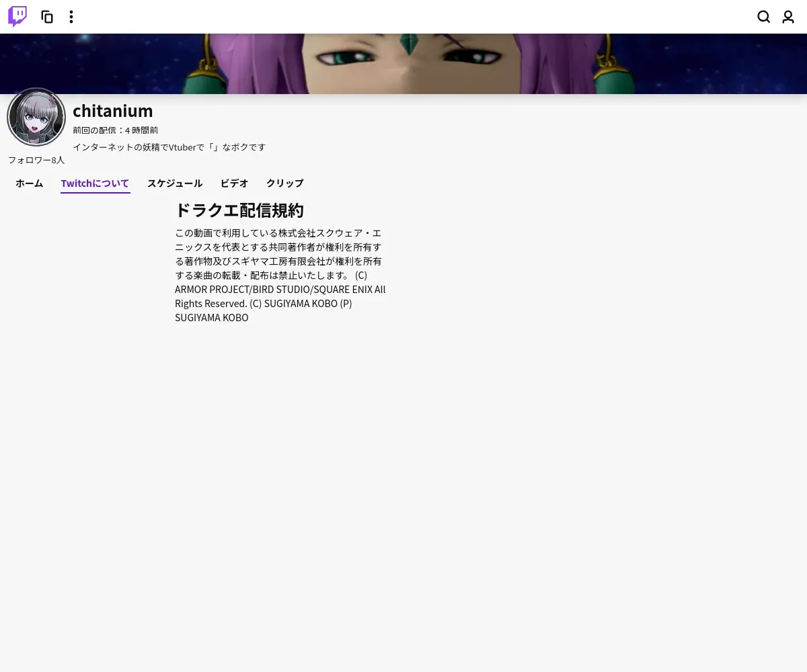This screenshot has width=807, height=672.
Task: Go to the ビデオ tab
Action: tap(235, 183)
